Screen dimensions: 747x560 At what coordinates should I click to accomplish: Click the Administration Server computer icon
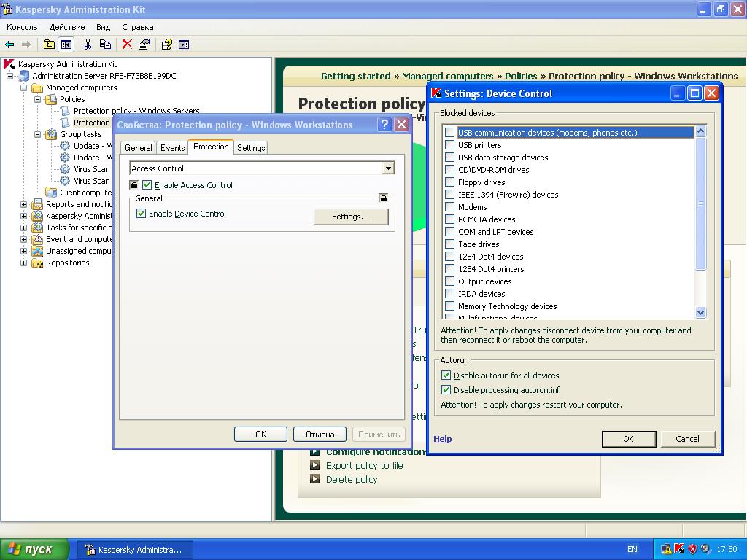[23, 76]
